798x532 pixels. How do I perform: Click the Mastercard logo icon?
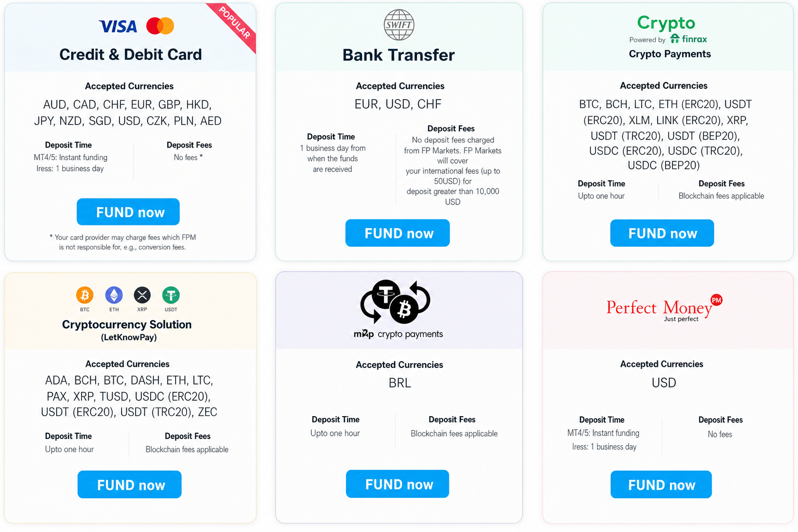click(160, 26)
